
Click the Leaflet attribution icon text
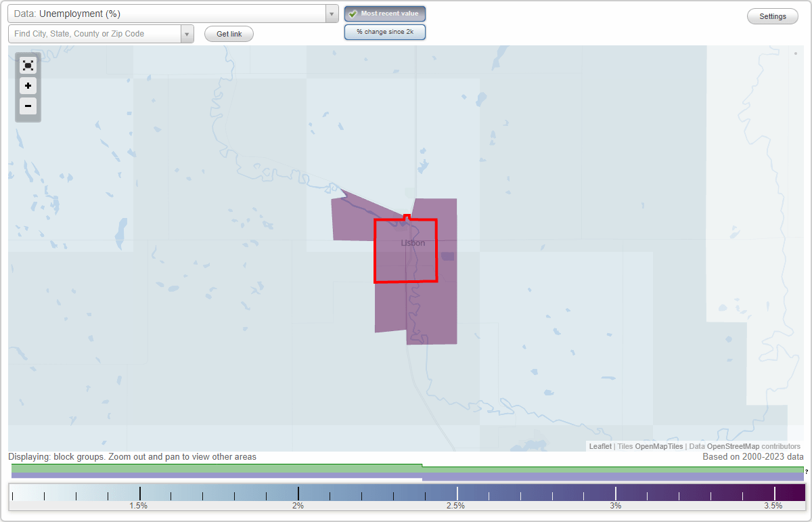pyautogui.click(x=600, y=446)
